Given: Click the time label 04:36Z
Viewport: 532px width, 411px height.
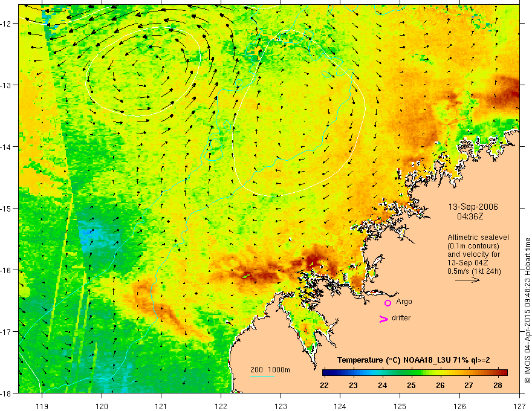Looking at the screenshot, I should pos(470,216).
